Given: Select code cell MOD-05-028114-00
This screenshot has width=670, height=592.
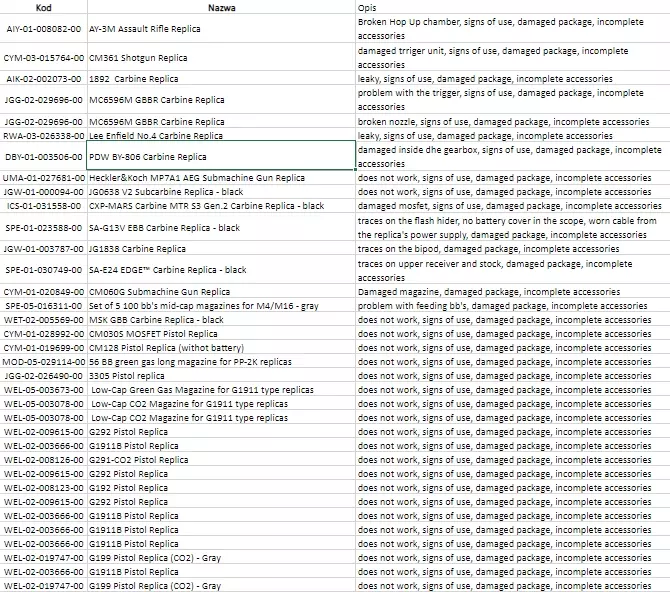Looking at the screenshot, I should 43,362.
